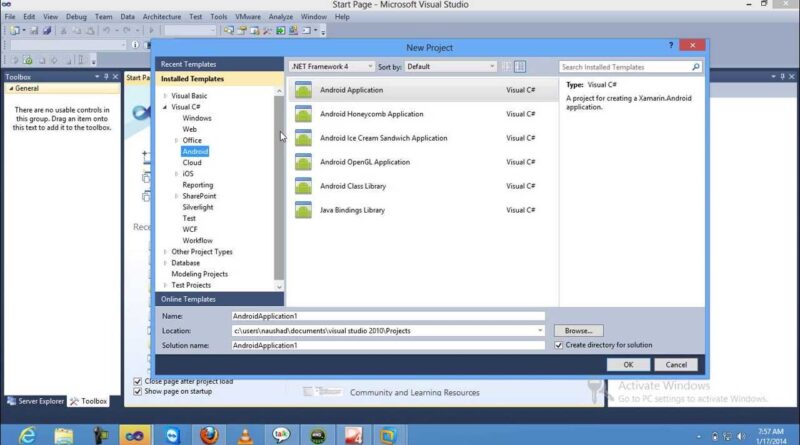The image size is (800, 445).
Task: Open the Recent Templates section
Action: 219,64
